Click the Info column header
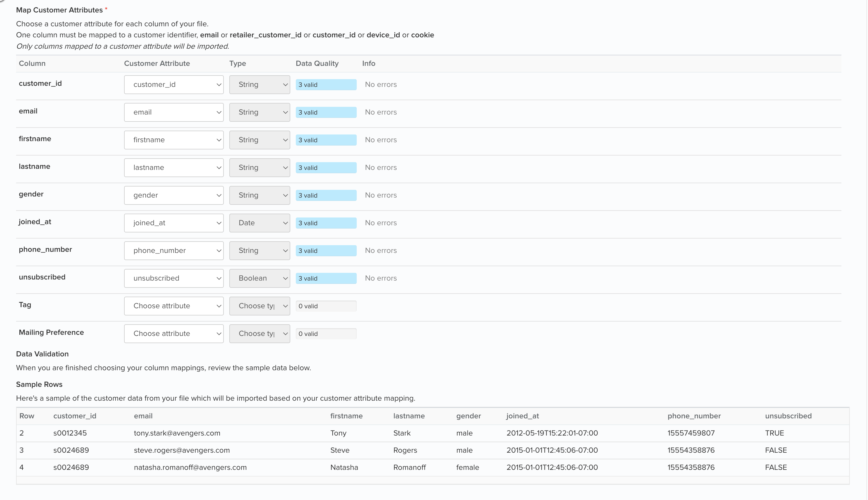The width and height of the screenshot is (868, 500). (369, 64)
